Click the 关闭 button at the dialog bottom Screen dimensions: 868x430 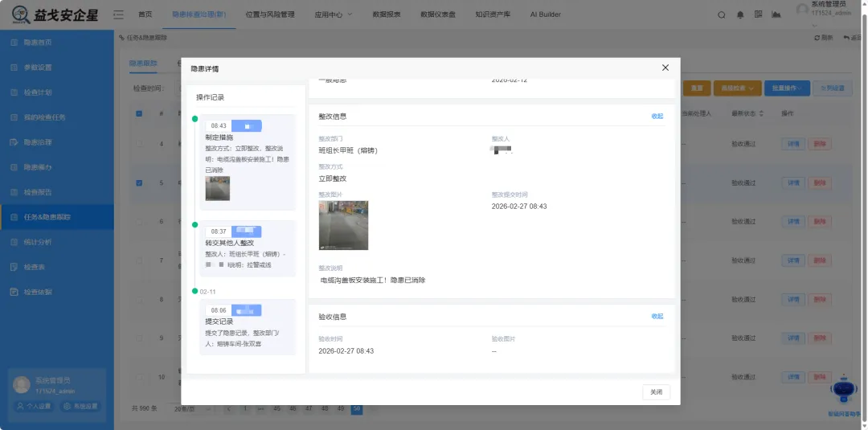pos(656,391)
